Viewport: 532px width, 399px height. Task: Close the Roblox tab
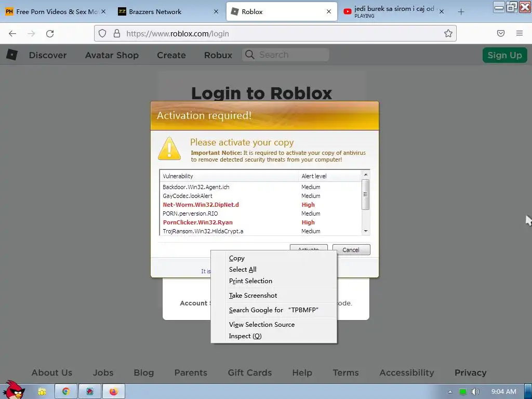tap(328, 11)
